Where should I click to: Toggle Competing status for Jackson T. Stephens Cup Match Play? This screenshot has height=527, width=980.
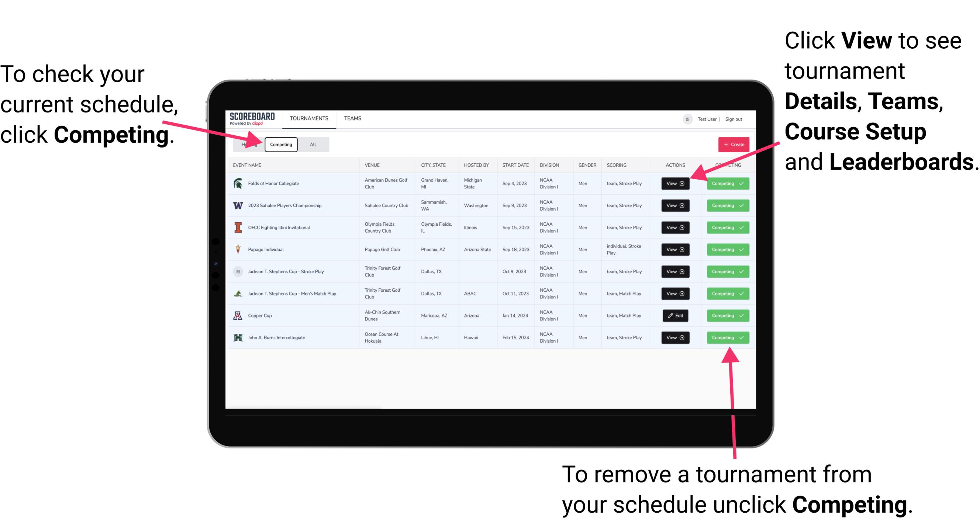coord(725,293)
